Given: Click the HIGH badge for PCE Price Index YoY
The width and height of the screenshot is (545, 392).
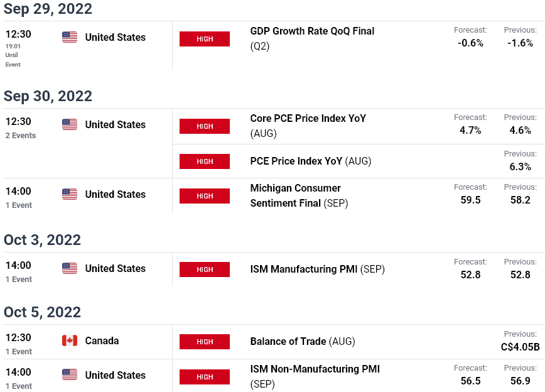Looking at the screenshot, I should (205, 161).
